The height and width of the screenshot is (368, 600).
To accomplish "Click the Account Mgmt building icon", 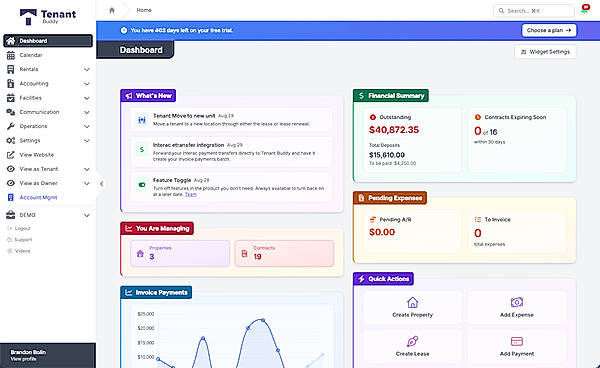I will pyautogui.click(x=11, y=197).
